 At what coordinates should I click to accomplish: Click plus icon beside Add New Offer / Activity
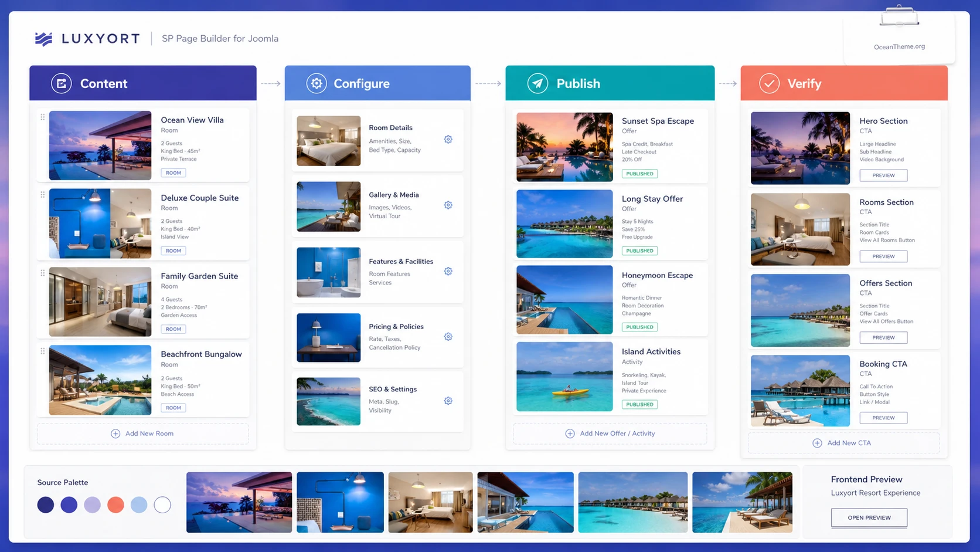pyautogui.click(x=570, y=434)
